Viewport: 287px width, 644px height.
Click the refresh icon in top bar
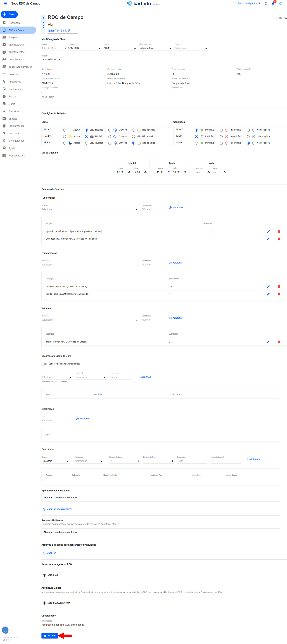(x=265, y=4)
